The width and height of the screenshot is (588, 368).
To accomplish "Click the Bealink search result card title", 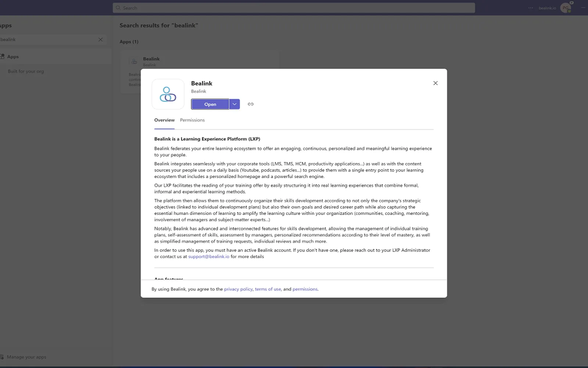I will coord(151,59).
